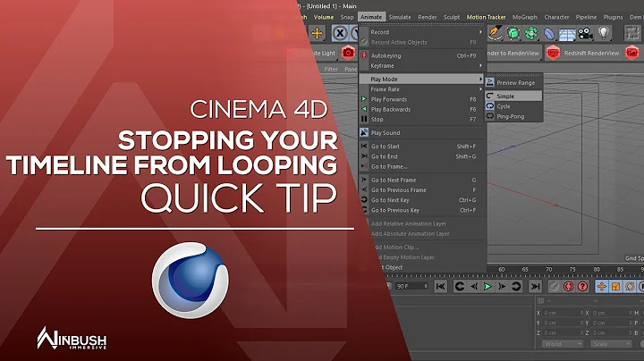Click the blue deformer capsule icon

(x=549, y=34)
